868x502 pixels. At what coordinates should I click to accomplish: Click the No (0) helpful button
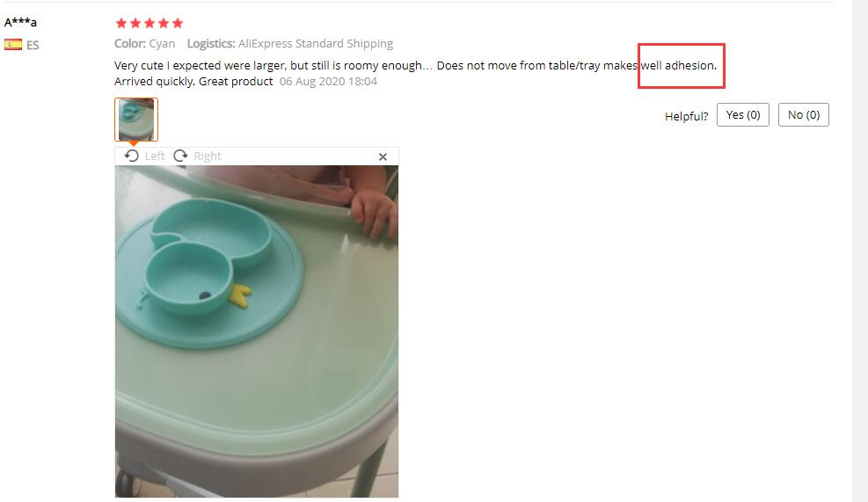[x=803, y=114]
